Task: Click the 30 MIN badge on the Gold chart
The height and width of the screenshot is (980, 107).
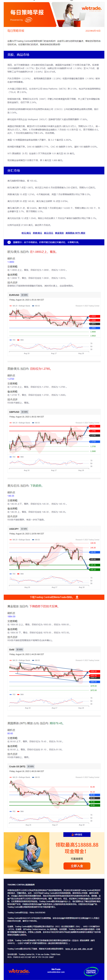Action: pos(19,649)
